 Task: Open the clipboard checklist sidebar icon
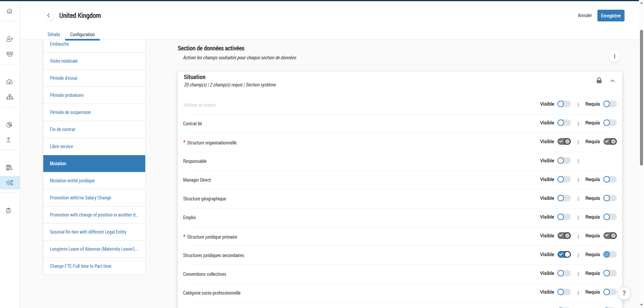point(9,210)
